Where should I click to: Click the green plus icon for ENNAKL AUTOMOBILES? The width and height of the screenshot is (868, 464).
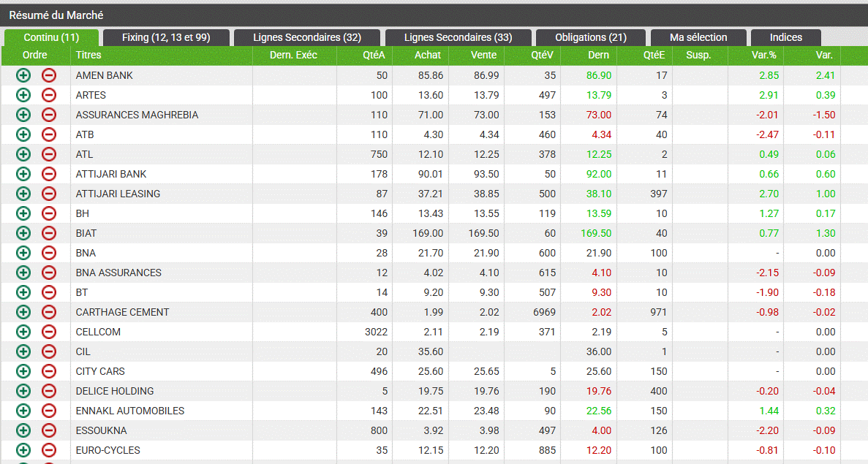(x=23, y=411)
